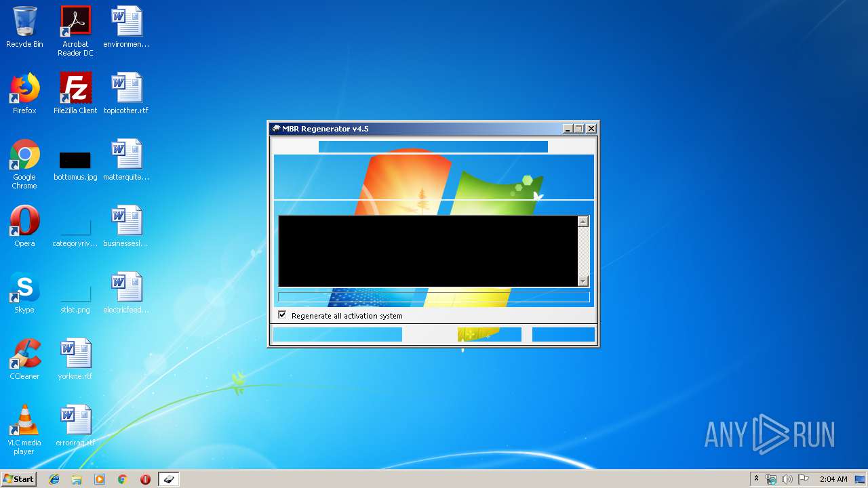Select the categoryriv... desktop file
Screen dimensions: 868x488
pos(75,232)
